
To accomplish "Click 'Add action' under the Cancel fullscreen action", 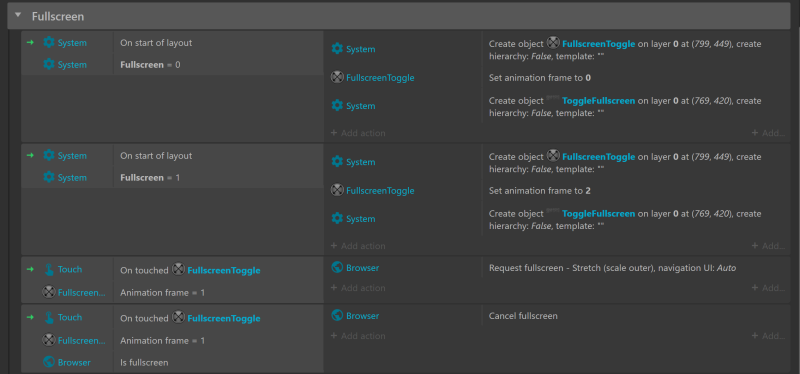I will (x=358, y=336).
